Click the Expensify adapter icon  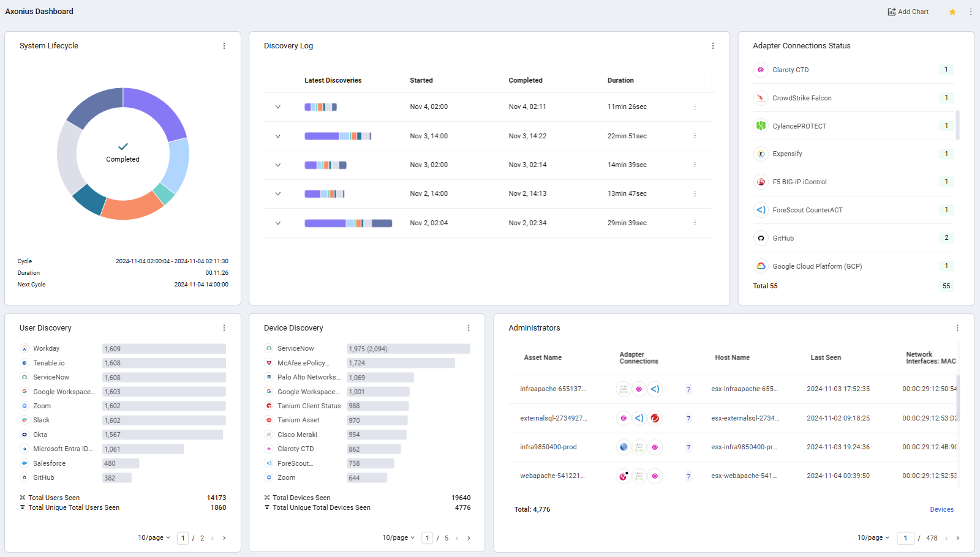[x=761, y=154]
